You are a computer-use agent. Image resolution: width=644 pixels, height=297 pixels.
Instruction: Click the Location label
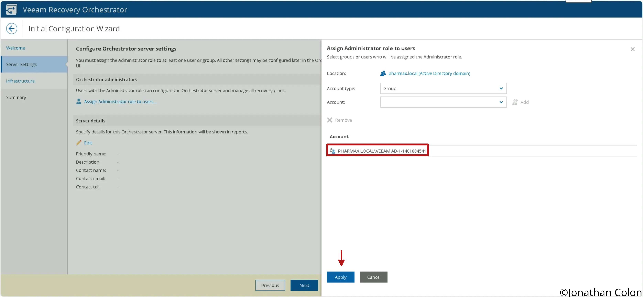pyautogui.click(x=336, y=73)
